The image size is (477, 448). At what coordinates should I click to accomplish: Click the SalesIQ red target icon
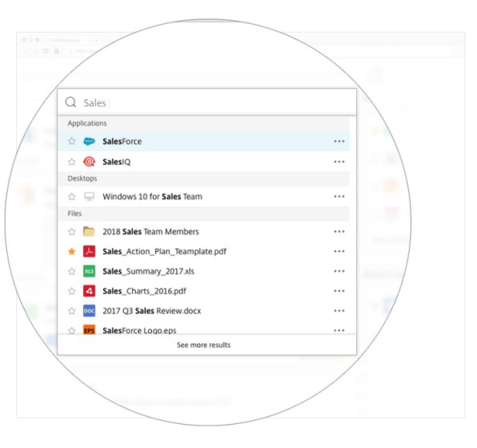pos(89,162)
